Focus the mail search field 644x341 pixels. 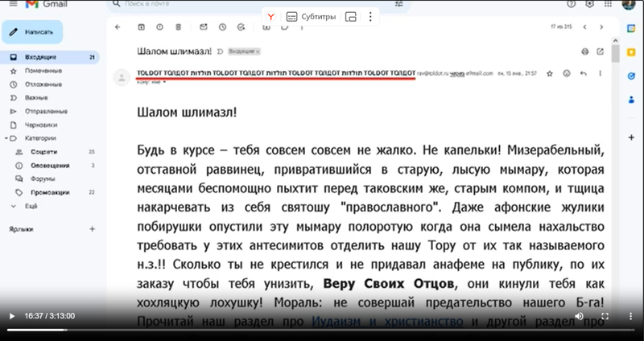(254, 4)
